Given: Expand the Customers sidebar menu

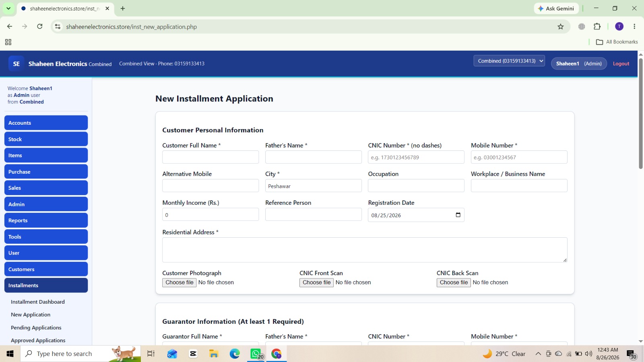Looking at the screenshot, I should coord(46,269).
